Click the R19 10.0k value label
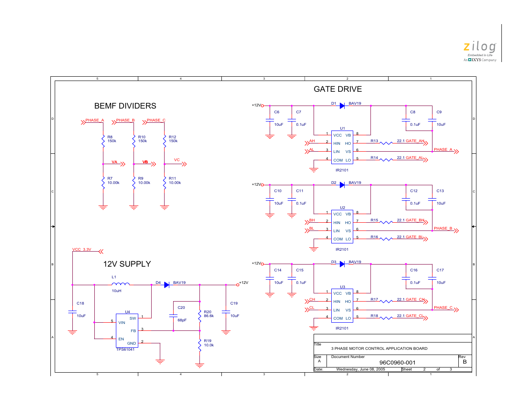The image size is (532, 411). (x=208, y=345)
